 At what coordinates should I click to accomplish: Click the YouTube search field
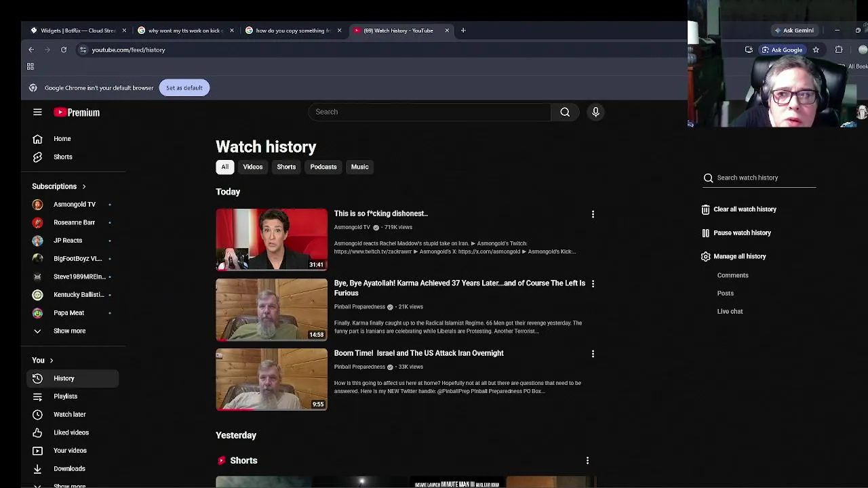(430, 112)
